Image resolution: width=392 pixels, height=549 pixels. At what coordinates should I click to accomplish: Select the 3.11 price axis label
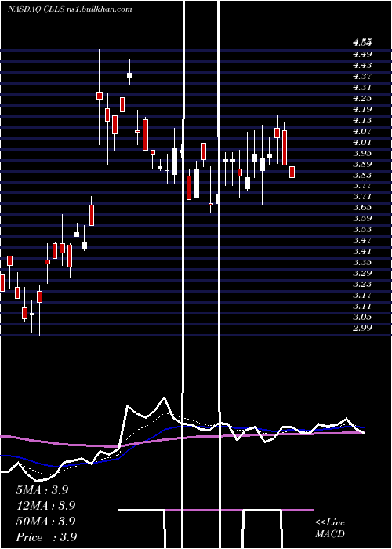click(x=362, y=306)
